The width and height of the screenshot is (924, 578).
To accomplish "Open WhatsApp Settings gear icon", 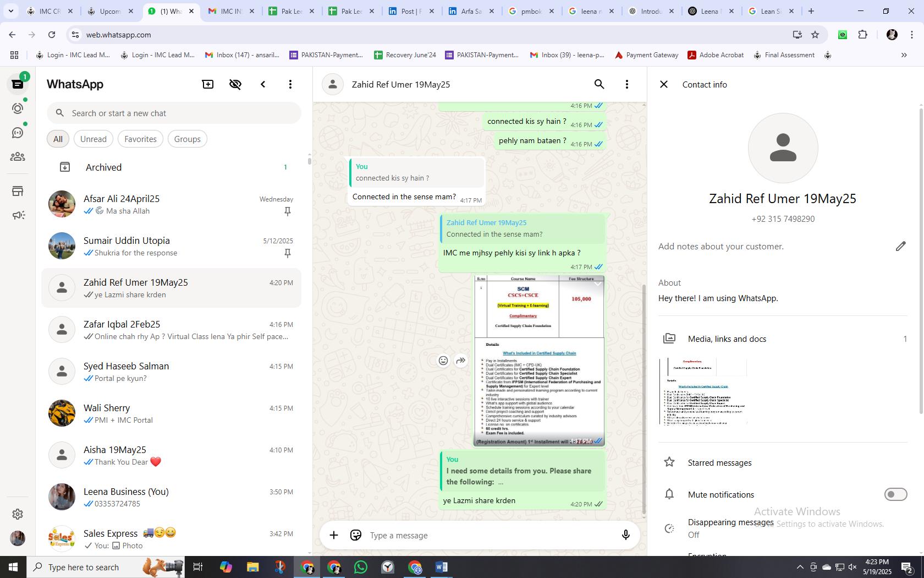I will click(x=18, y=514).
